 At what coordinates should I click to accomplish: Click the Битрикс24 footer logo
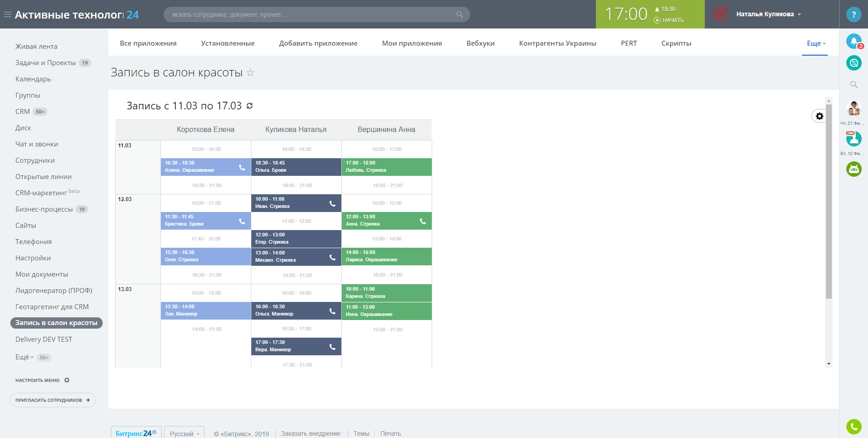coord(136,433)
